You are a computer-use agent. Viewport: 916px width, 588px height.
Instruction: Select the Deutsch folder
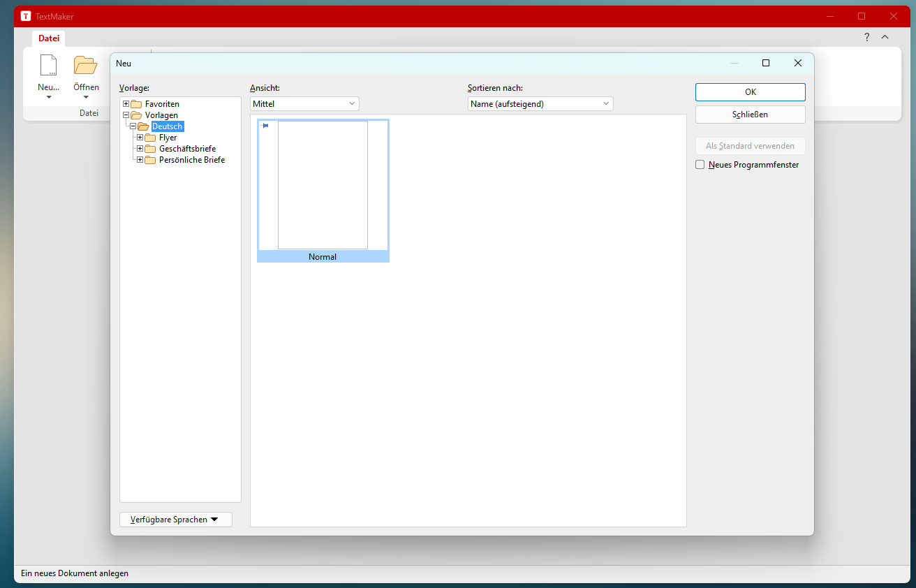click(168, 126)
